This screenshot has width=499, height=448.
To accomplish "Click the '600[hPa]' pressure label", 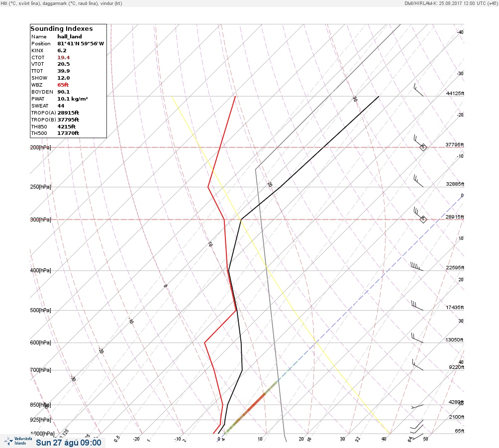I will (40, 342).
